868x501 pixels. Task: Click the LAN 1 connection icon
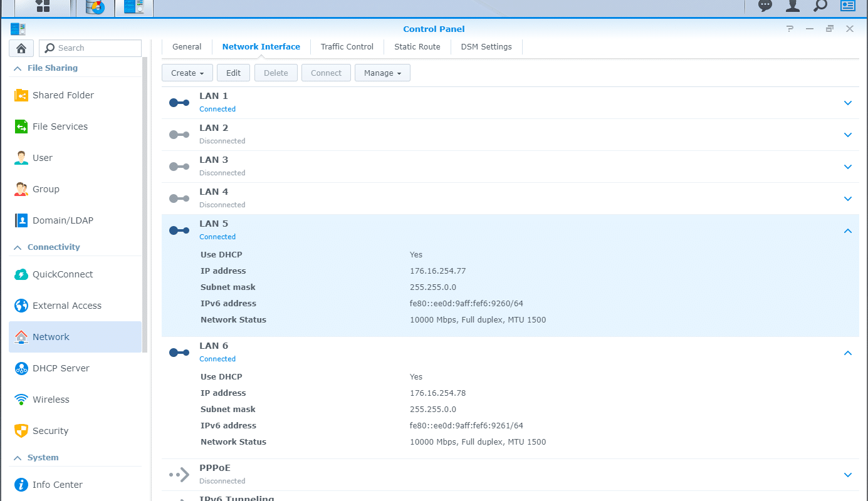pos(179,103)
